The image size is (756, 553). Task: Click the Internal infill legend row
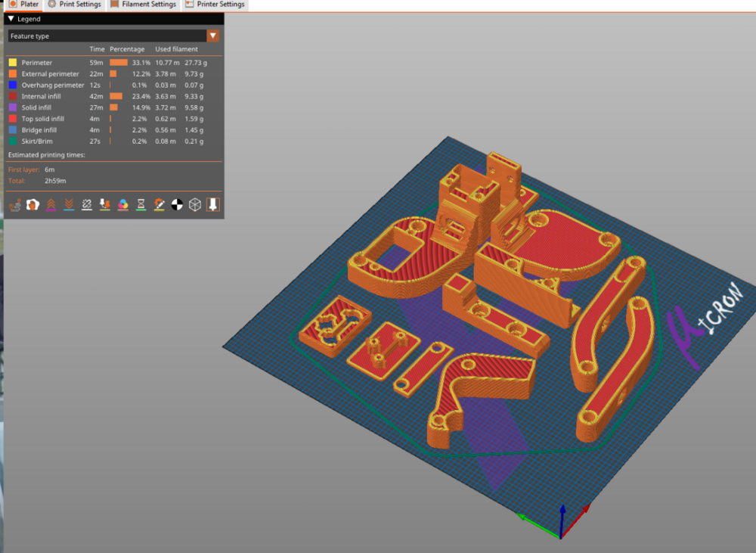coord(114,96)
